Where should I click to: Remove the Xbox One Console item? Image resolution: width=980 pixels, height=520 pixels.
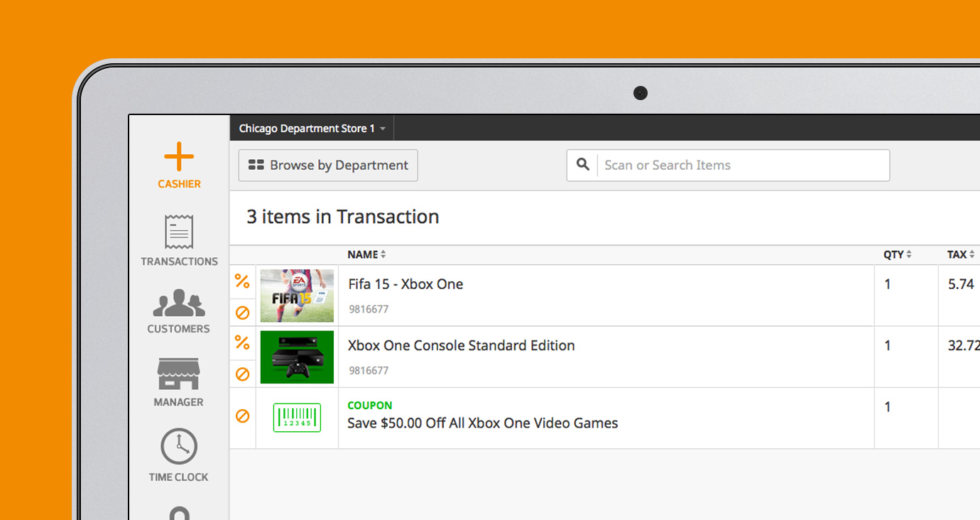click(x=242, y=374)
